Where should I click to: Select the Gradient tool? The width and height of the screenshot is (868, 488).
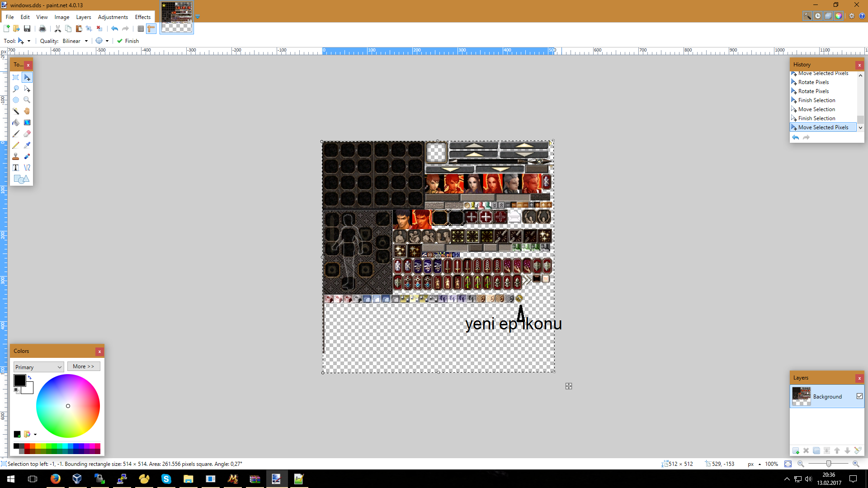click(x=27, y=122)
